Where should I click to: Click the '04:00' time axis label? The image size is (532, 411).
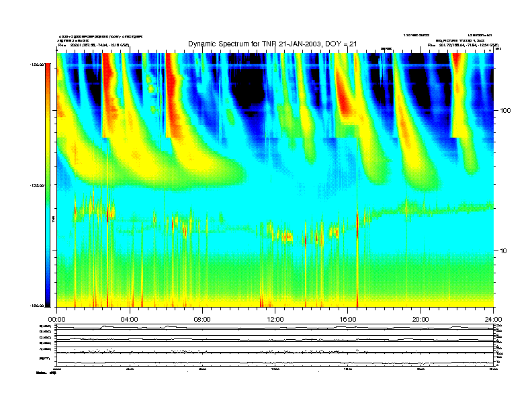coord(130,320)
